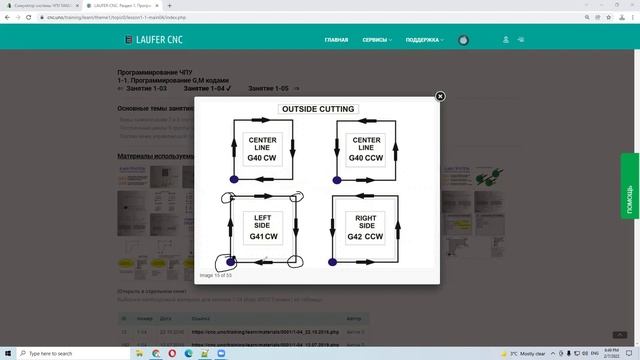640x360 pixels.
Task: Click the zoom magnifier icon in address bar
Action: 587,18
